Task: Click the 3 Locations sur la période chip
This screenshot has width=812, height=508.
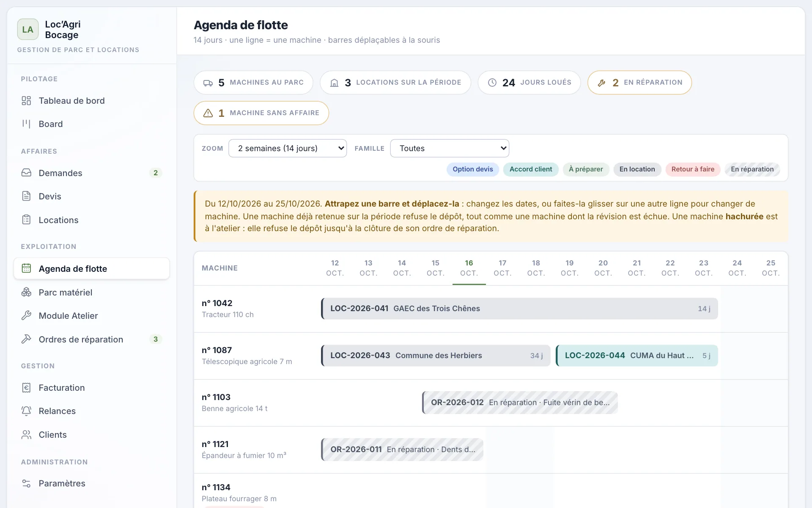Action: 395,83
